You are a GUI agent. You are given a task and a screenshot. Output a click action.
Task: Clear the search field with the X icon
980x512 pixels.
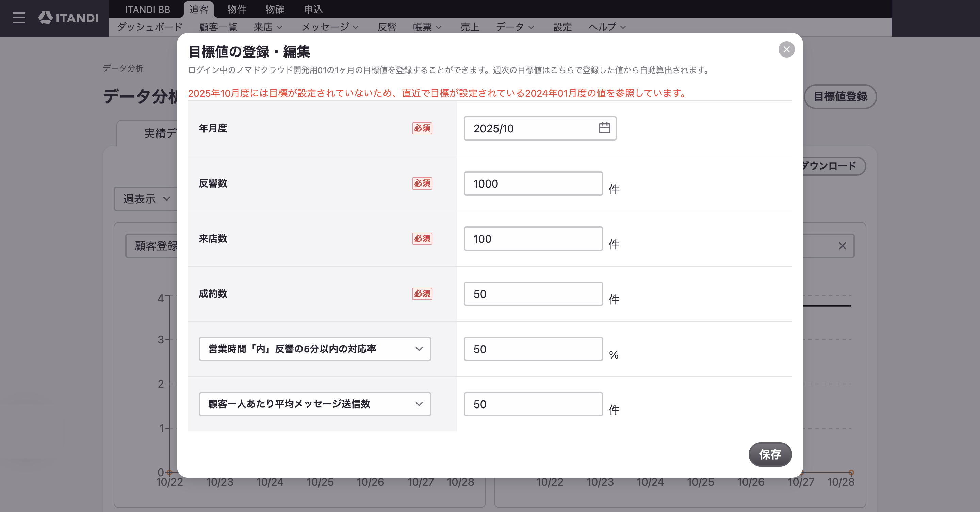coord(842,246)
